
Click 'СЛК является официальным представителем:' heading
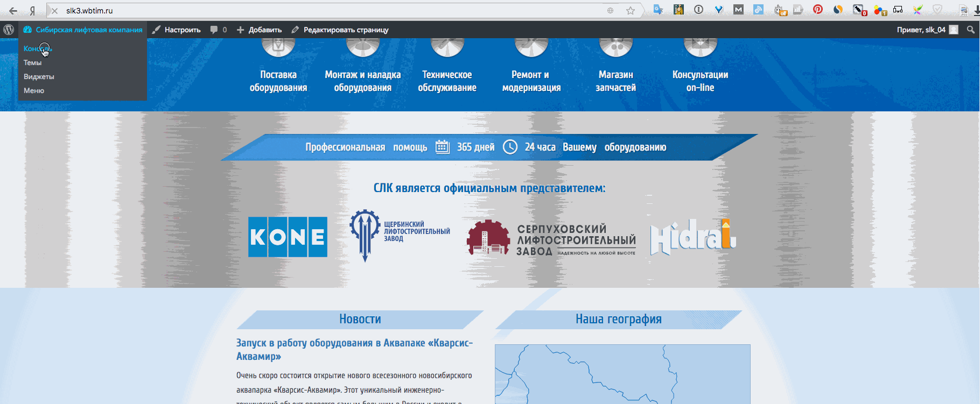tap(489, 188)
